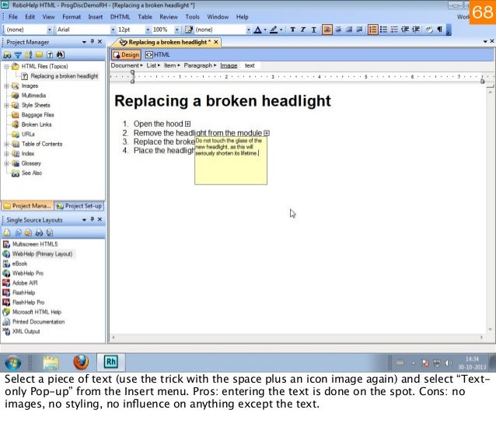
Task: Toggle the pin on Single Source Layouts panel
Action: coord(92,219)
